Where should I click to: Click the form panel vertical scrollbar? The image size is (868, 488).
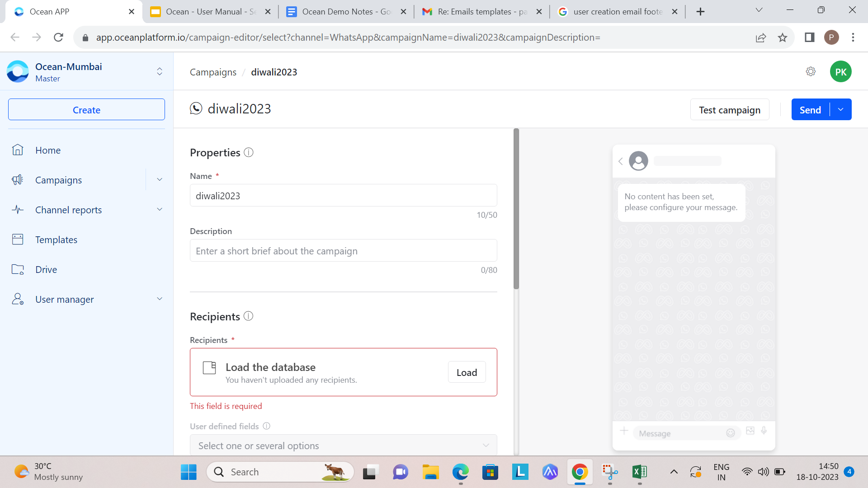point(516,209)
